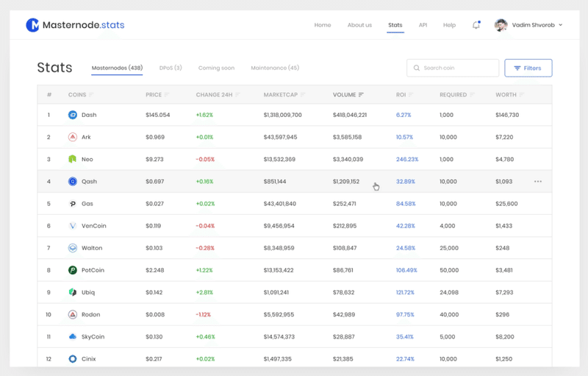588x376 pixels.
Task: Click the Search coin input field
Action: [x=453, y=68]
